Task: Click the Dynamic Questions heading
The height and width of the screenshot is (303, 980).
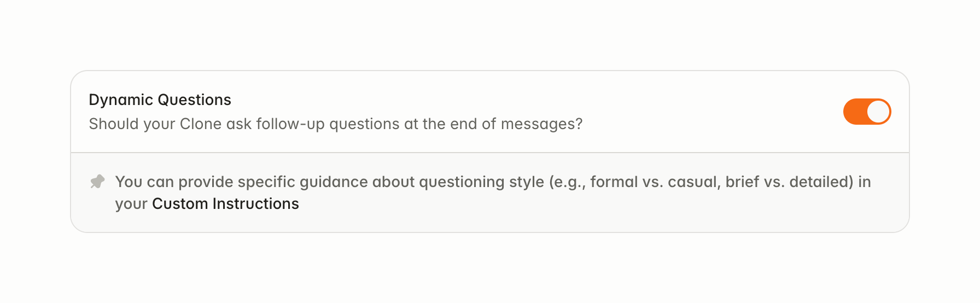Action: coord(160,100)
